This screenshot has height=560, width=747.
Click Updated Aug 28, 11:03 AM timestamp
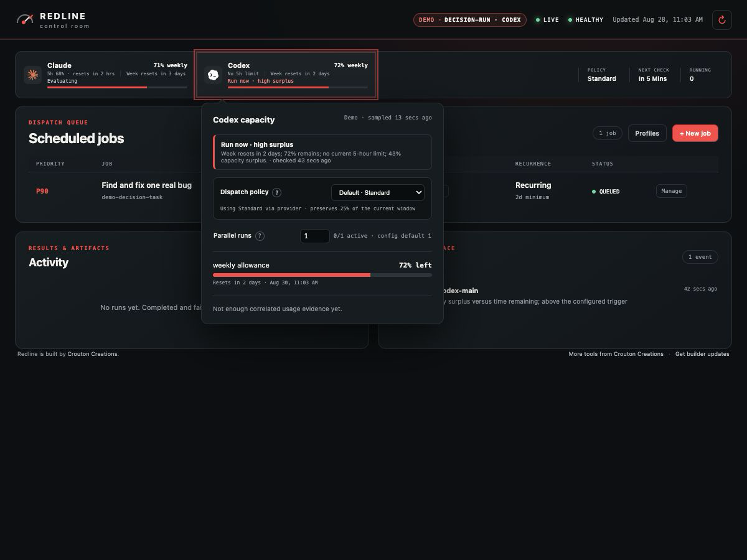657,20
